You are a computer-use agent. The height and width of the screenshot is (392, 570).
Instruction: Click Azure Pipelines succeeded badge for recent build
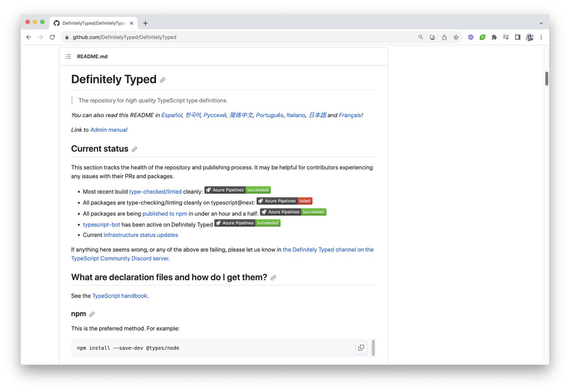pyautogui.click(x=237, y=190)
